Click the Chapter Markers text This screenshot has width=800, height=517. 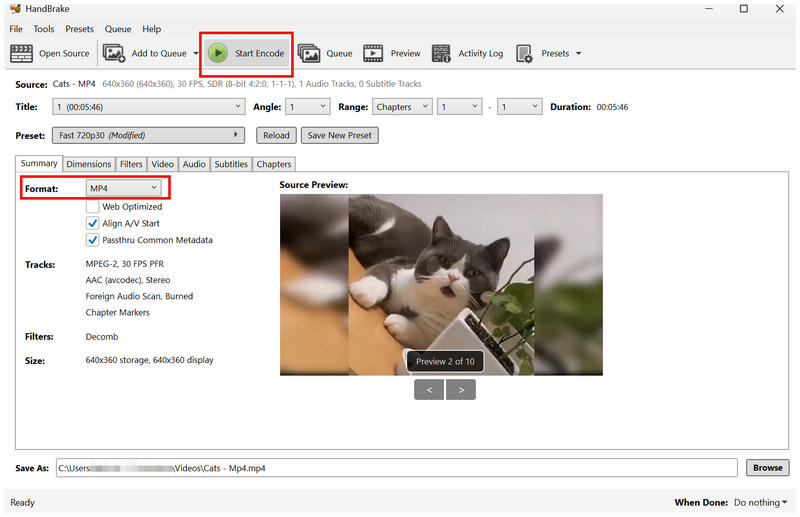[118, 312]
